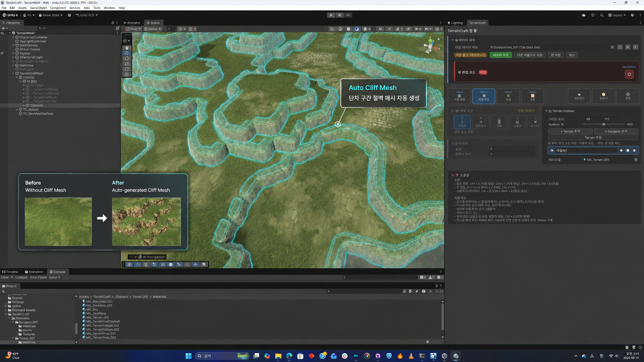Viewport: 644px width, 362px height.
Task: Open object picker for MtL_Terrain_001 material
Action: click(x=636, y=160)
